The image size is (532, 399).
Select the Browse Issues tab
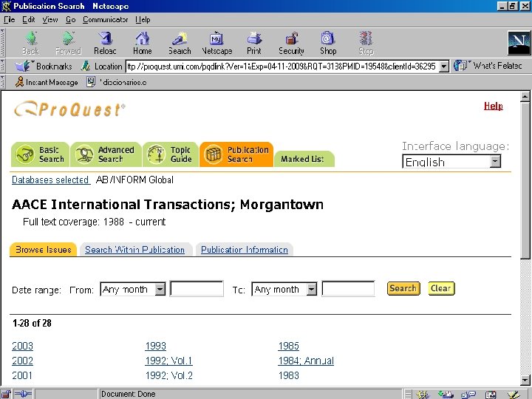pyautogui.click(x=43, y=250)
